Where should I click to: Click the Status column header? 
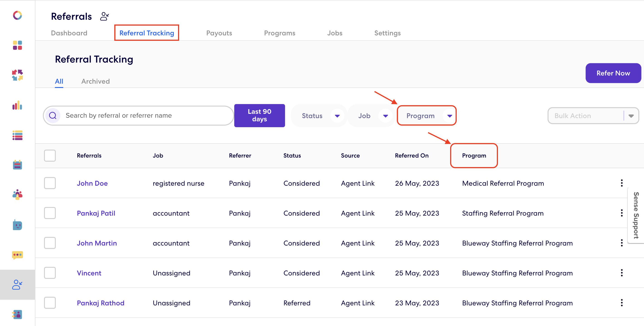pyautogui.click(x=292, y=156)
